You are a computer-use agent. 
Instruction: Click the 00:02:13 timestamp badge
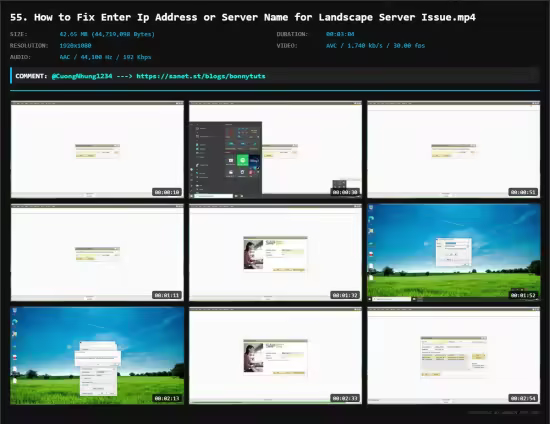167,398
